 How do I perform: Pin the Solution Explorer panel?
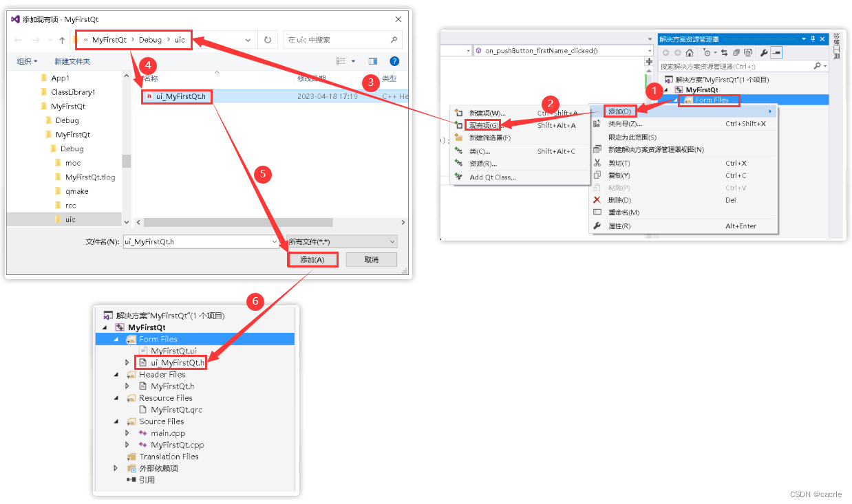(813, 39)
